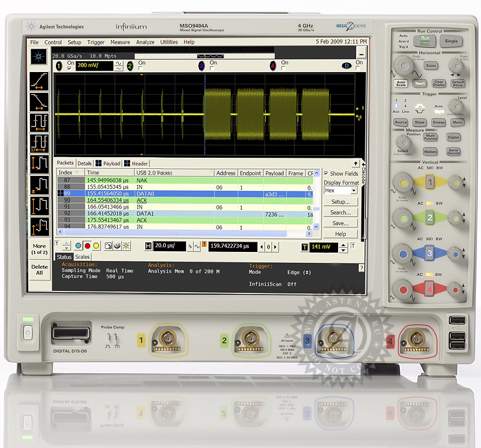481x448 pixels.
Task: Click the trigger level up/down stepper
Action: tap(343, 247)
